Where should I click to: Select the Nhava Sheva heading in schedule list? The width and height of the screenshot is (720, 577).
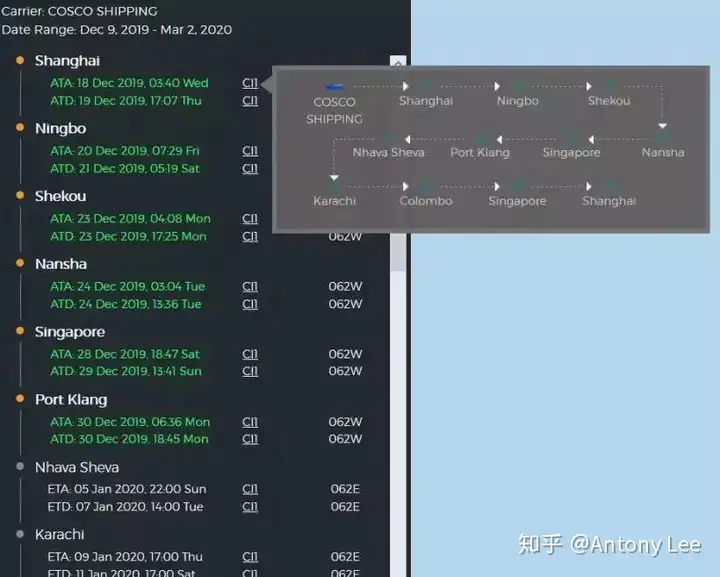(77, 467)
